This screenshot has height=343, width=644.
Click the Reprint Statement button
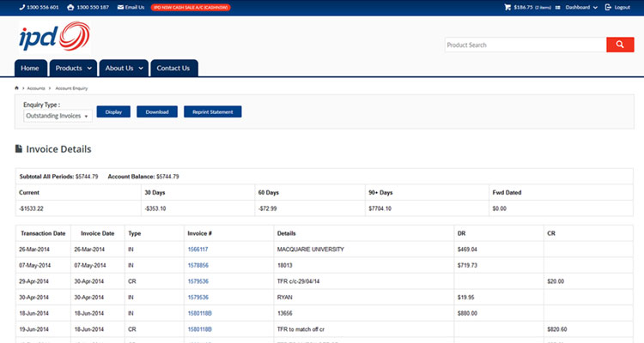click(x=213, y=111)
